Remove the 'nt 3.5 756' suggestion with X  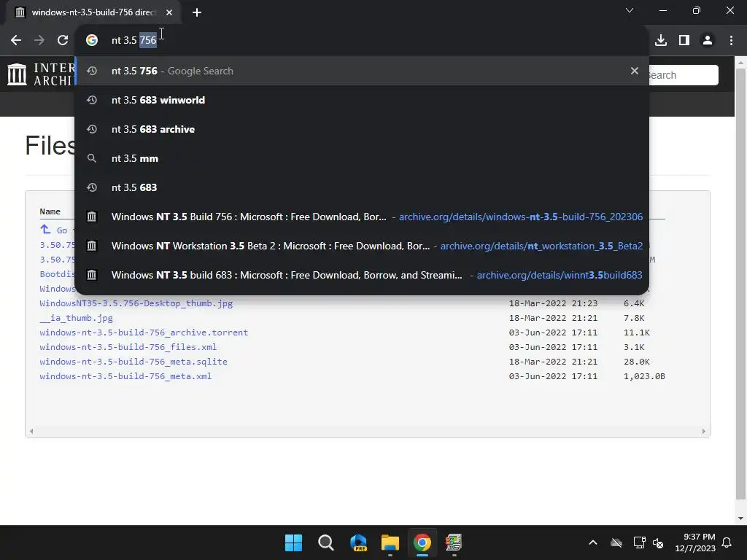point(635,71)
